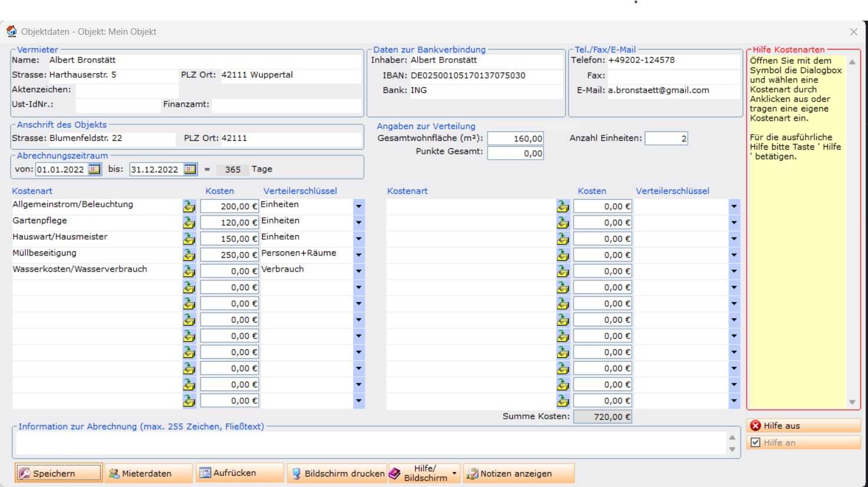Viewport: 868px width, 487px height.
Task: Click the Information zur Abrechnung text area
Action: pos(370,443)
